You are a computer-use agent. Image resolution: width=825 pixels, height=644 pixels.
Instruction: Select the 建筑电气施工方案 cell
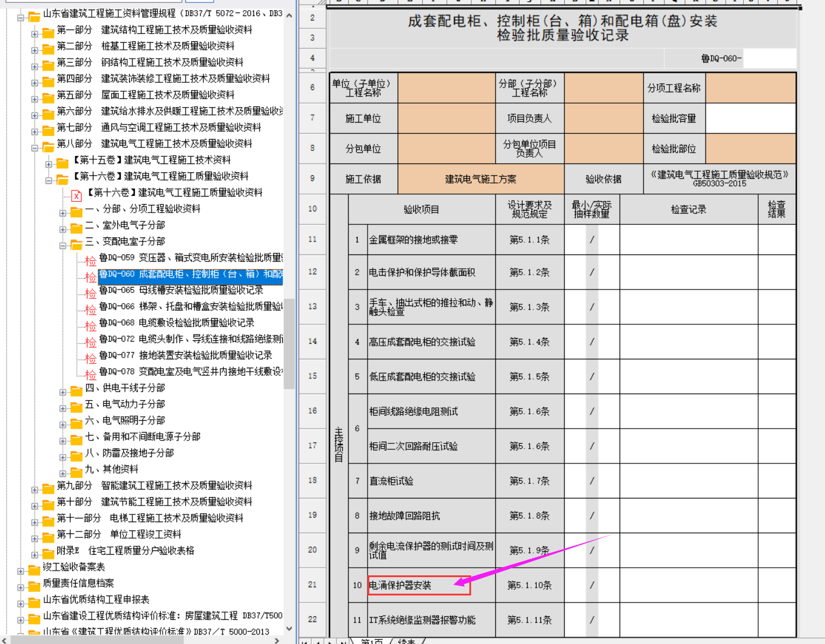480,179
